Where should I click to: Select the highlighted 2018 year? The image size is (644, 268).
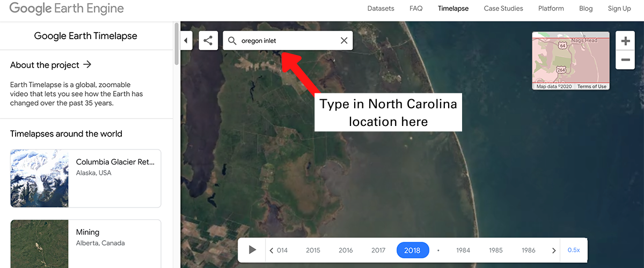[413, 250]
